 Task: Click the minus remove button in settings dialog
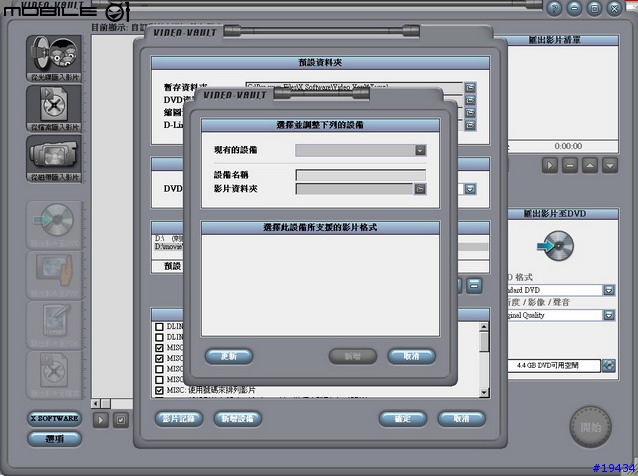click(x=474, y=286)
